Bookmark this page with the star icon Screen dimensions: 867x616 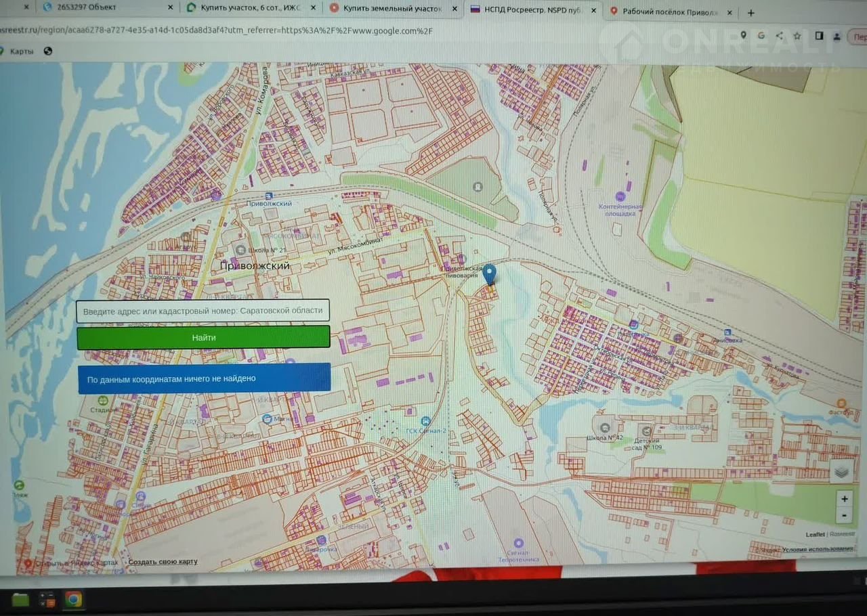(797, 36)
